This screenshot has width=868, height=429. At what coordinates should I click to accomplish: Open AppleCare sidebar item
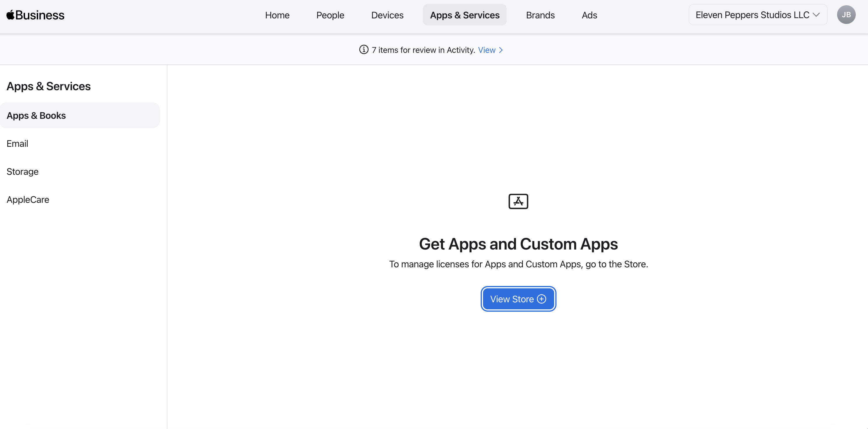(28, 199)
